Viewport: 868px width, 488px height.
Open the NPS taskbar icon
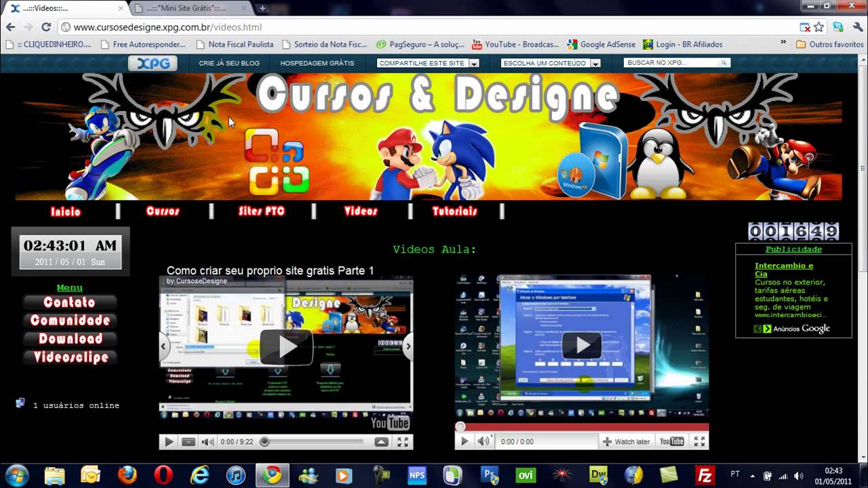click(417, 475)
